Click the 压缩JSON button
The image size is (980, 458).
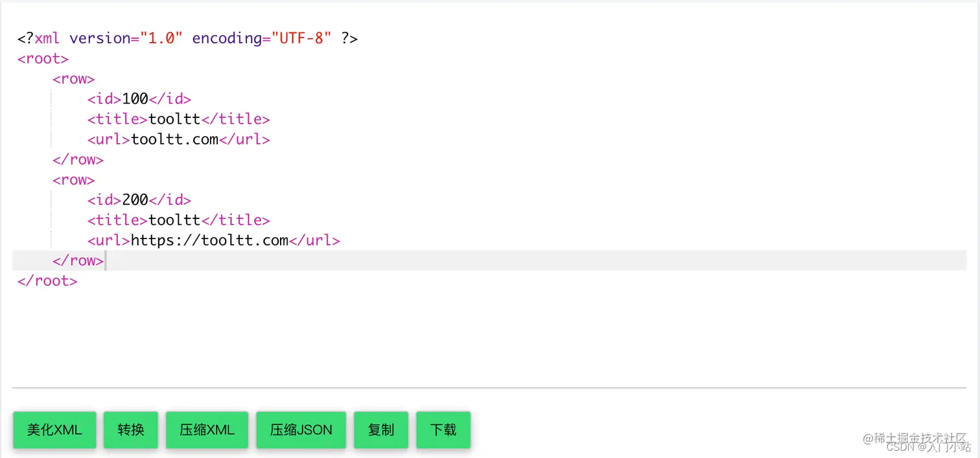click(x=301, y=429)
